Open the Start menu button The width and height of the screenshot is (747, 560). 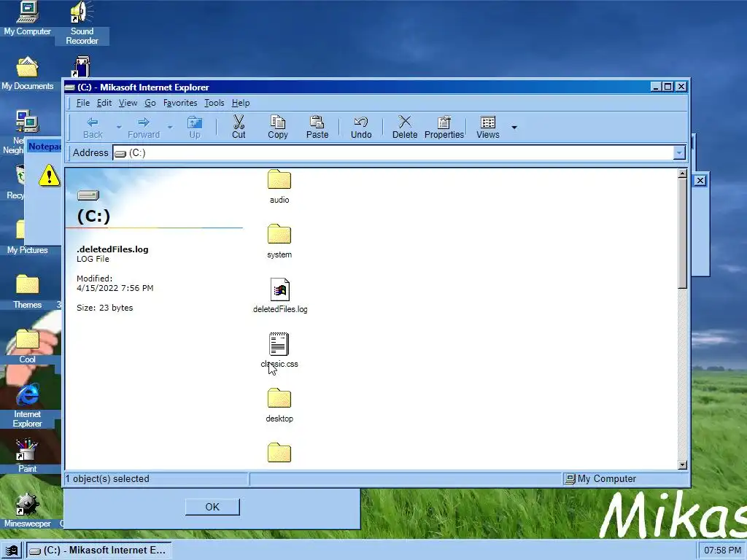(12, 551)
